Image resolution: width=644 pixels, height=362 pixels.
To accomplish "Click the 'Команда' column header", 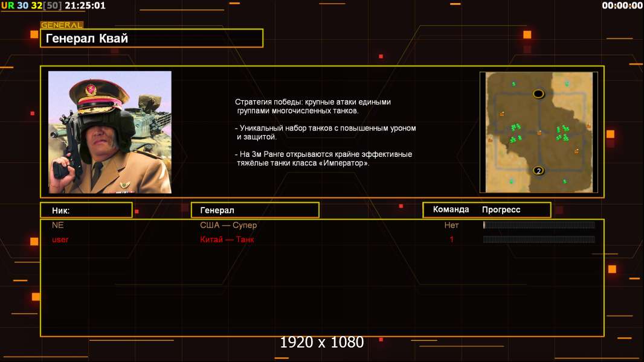I will click(x=451, y=209).
